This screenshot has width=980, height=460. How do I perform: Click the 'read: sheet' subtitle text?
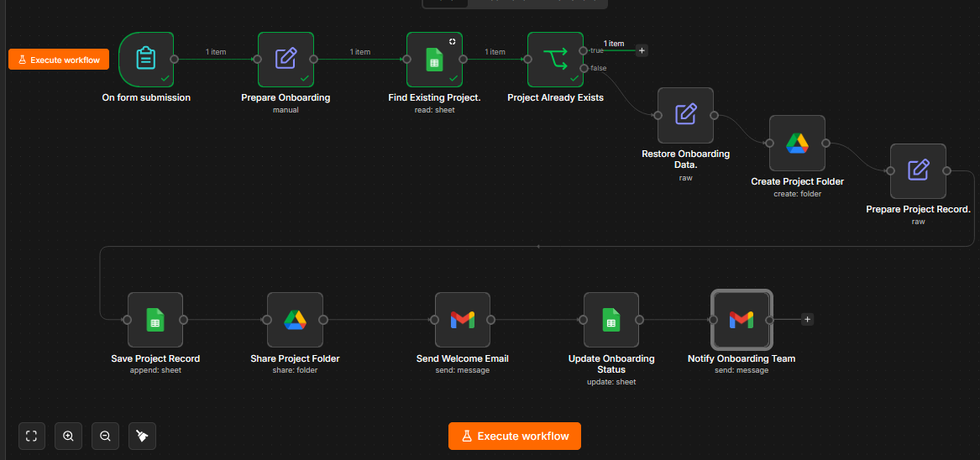click(434, 109)
